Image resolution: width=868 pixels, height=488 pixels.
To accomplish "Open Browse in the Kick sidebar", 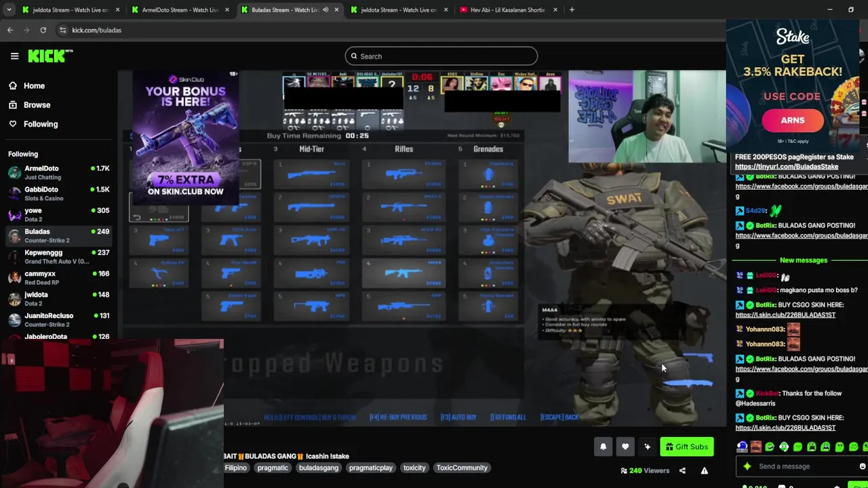I will click(x=37, y=105).
